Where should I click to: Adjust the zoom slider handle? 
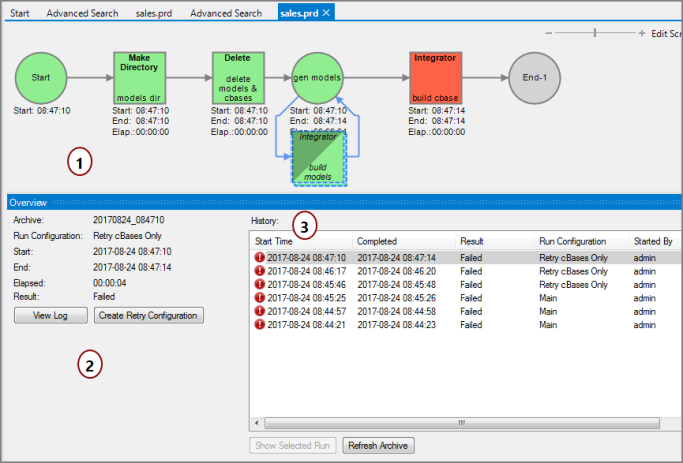click(595, 33)
